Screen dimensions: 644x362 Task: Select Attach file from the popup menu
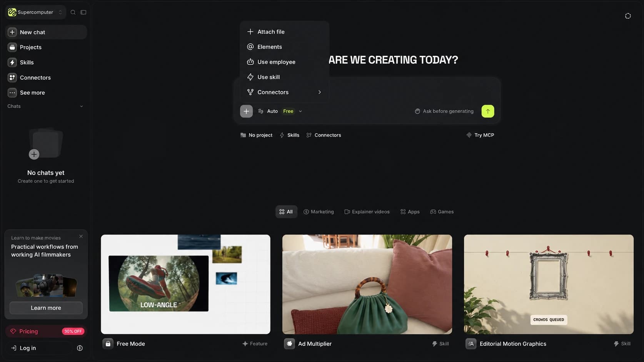[x=285, y=32]
